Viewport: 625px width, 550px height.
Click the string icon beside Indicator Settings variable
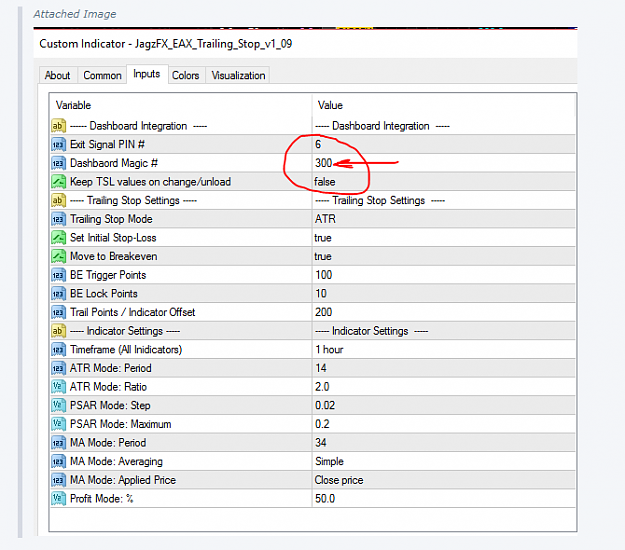click(x=58, y=331)
